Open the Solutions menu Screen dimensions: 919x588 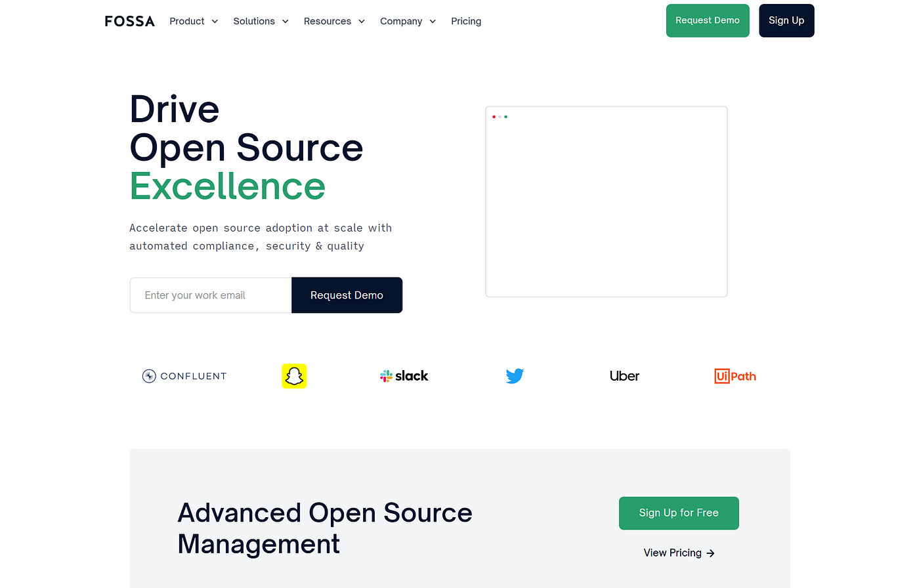261,21
